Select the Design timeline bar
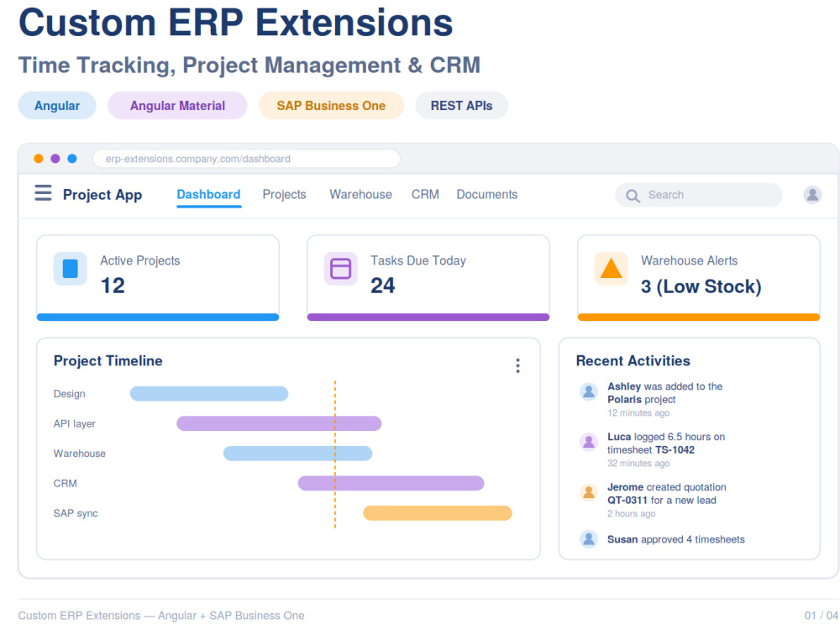The image size is (840, 630). tap(209, 394)
